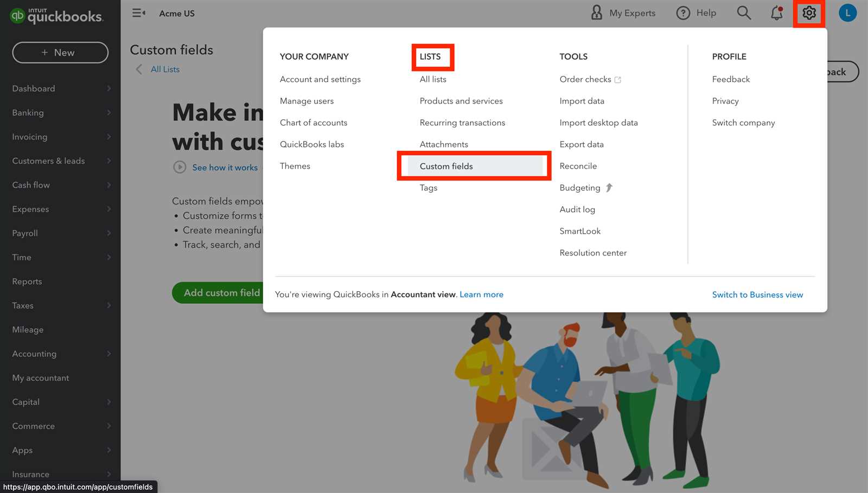Expand Customers & leads chevron
The image size is (868, 493).
[109, 161]
